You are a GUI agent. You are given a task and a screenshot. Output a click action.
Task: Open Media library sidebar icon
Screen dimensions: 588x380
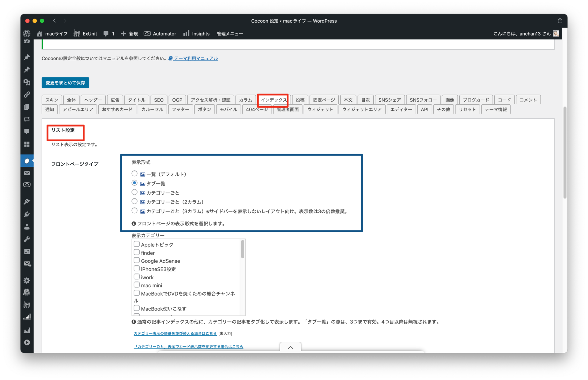click(27, 82)
